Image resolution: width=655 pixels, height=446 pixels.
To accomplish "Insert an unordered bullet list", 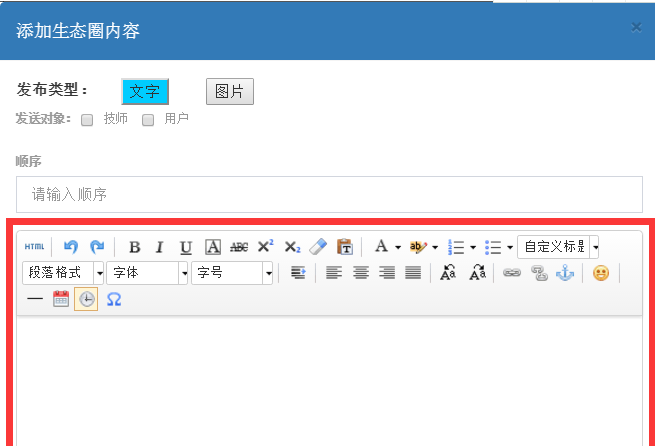I will (x=493, y=247).
